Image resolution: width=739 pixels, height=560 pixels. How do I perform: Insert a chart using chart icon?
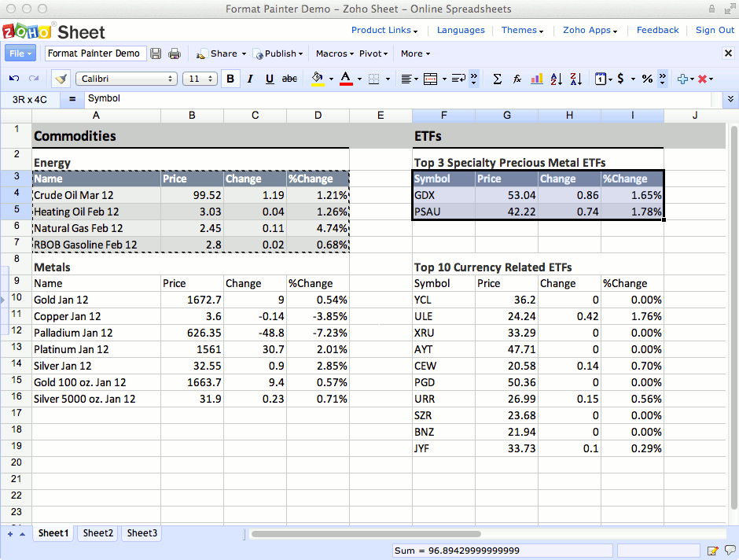point(538,79)
